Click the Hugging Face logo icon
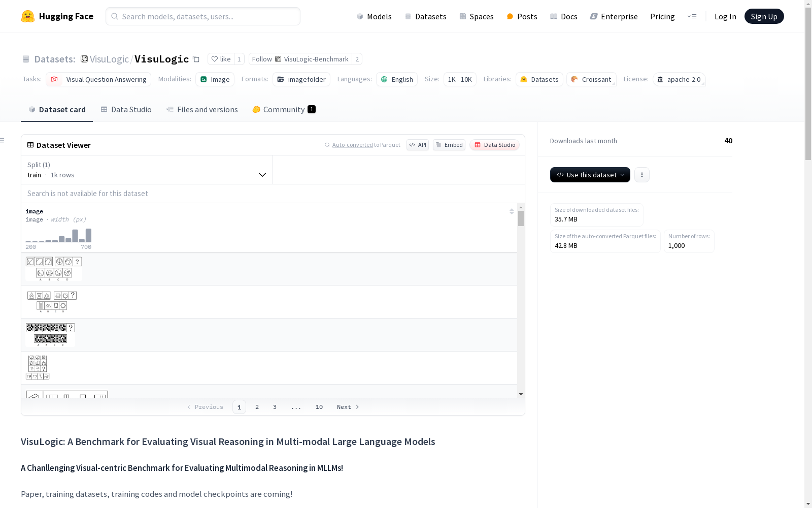This screenshot has height=508, width=812. 28,16
